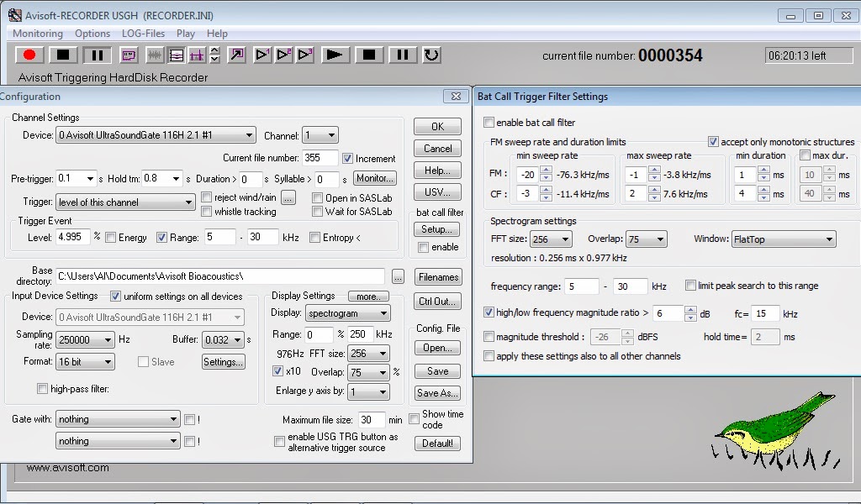Viewport: 861px width, 504px height.
Task: Click the Save As button in Configuration
Action: point(437,392)
